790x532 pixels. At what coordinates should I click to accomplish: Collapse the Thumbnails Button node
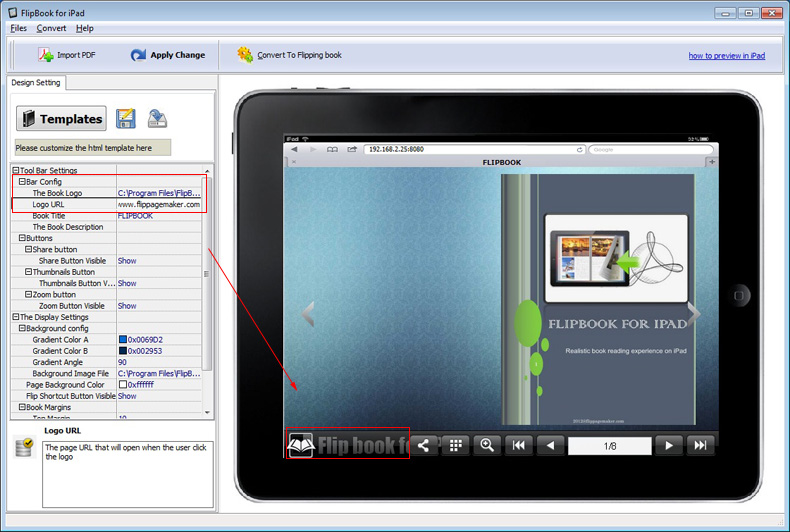coord(29,272)
